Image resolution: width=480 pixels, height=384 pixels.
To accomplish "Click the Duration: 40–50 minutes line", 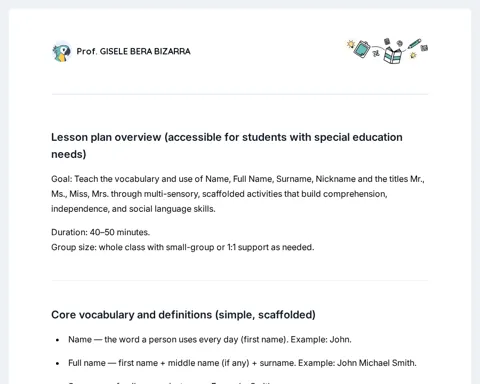I will coord(100,232).
